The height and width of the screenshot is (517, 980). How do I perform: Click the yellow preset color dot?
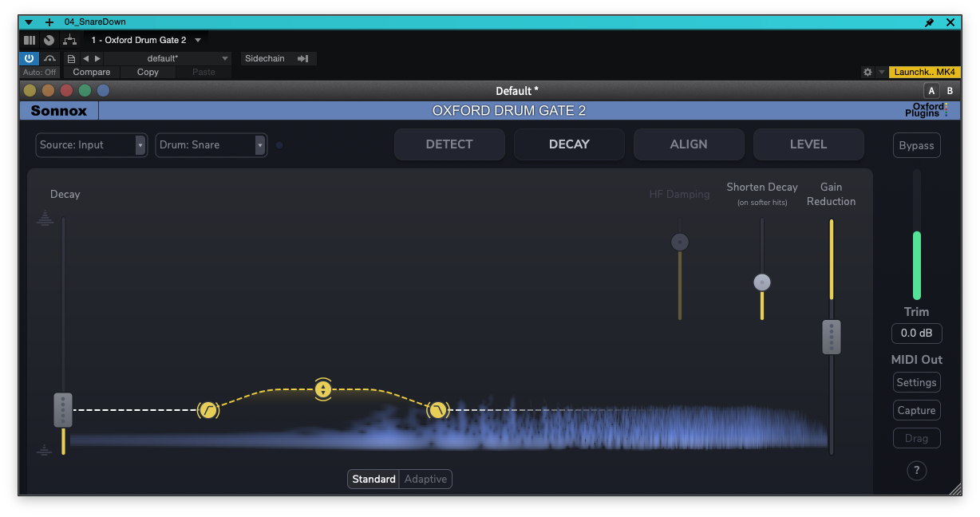pyautogui.click(x=30, y=91)
